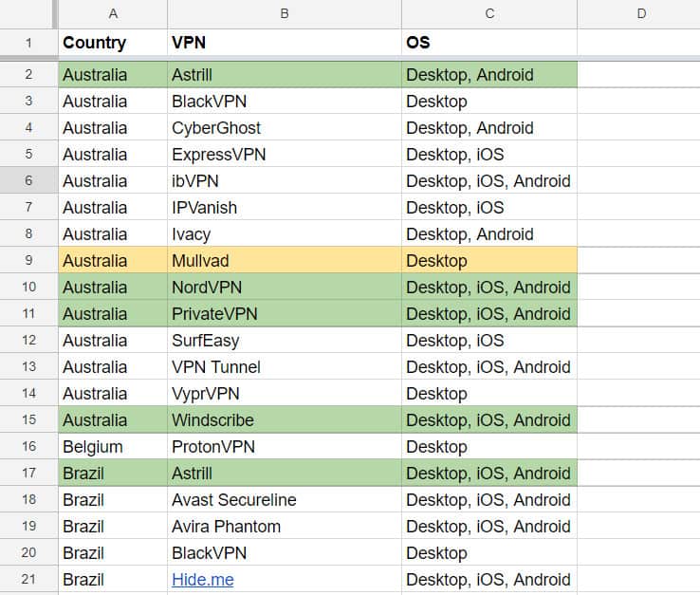The height and width of the screenshot is (595, 700).
Task: Click the OS cell for ProtonVPN
Action: click(489, 446)
